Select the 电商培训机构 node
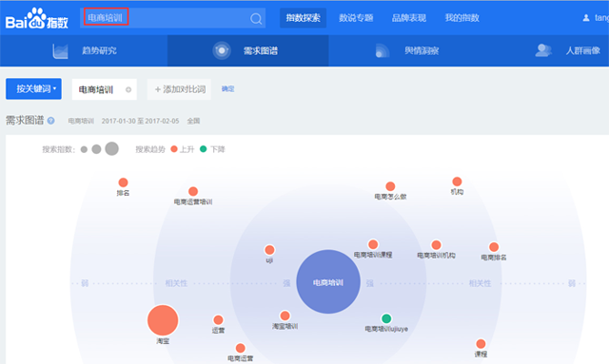This screenshot has width=609, height=364. (436, 245)
